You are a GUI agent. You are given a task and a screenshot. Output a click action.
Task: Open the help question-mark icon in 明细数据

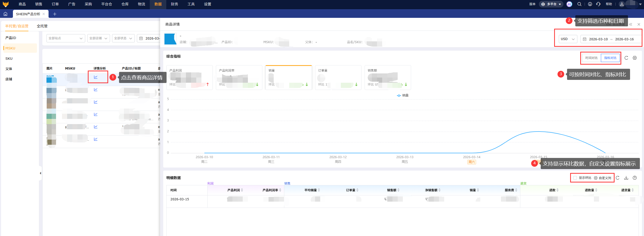[x=635, y=178]
